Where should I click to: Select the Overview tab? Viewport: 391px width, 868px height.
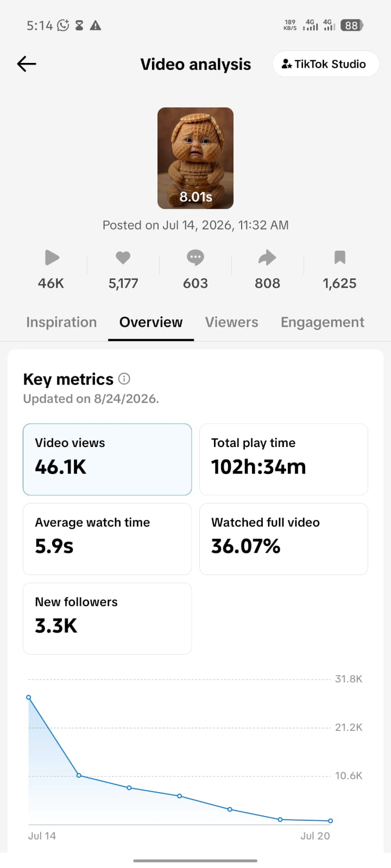tap(151, 322)
